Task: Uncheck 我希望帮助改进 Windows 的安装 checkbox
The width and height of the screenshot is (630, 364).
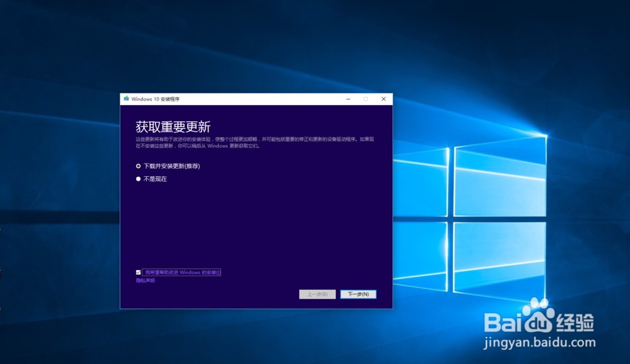Action: pyautogui.click(x=138, y=273)
